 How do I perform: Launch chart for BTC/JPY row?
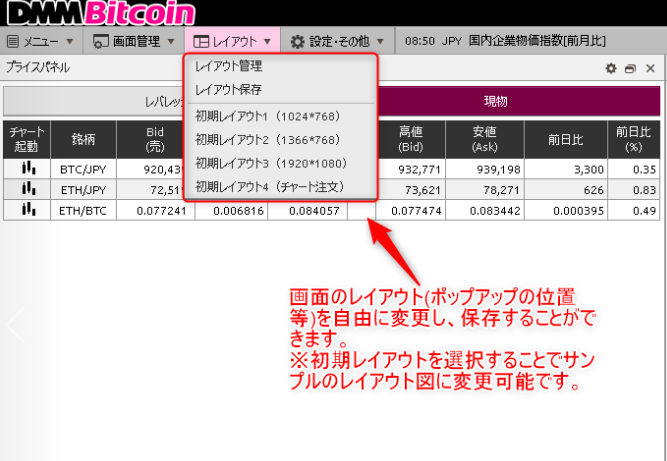[27, 169]
